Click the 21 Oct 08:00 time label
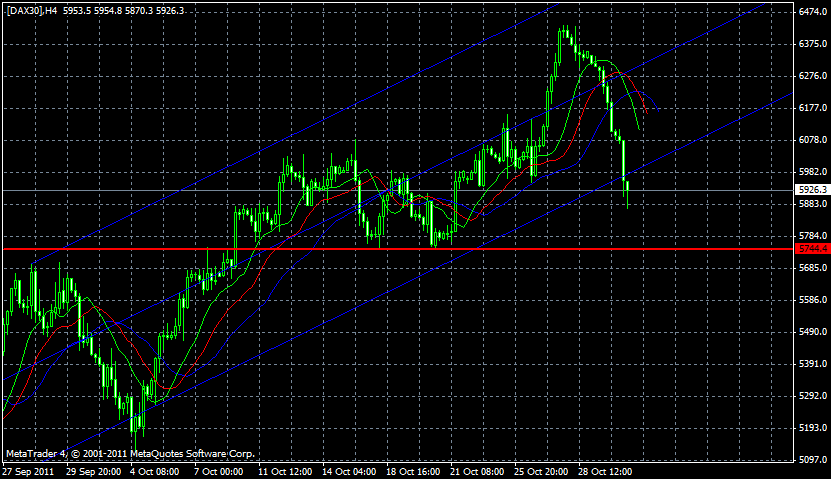Screen dimensions: 831x479 (x=477, y=471)
